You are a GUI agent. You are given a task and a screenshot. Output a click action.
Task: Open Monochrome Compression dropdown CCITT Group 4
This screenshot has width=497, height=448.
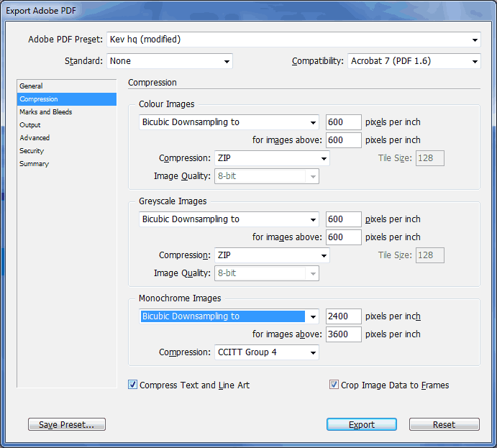pos(267,352)
